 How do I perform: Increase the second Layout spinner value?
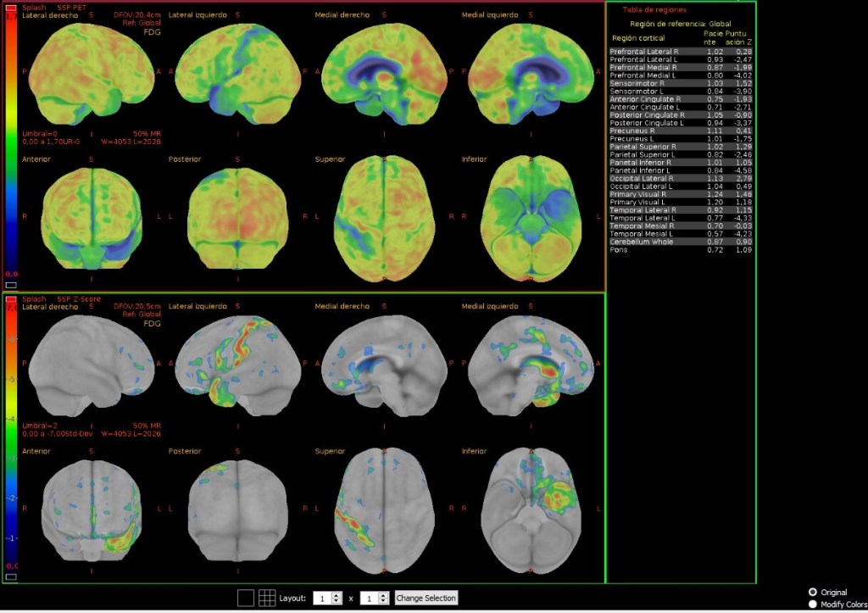pyautogui.click(x=384, y=594)
